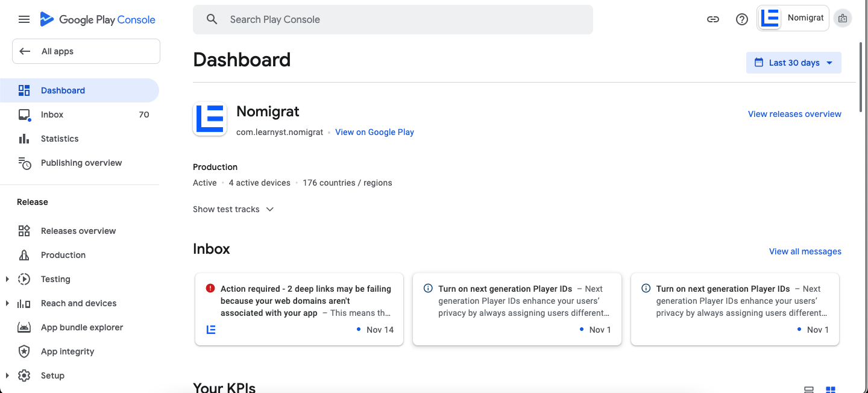Click the copy link icon
The height and width of the screenshot is (393, 868).
(x=713, y=19)
